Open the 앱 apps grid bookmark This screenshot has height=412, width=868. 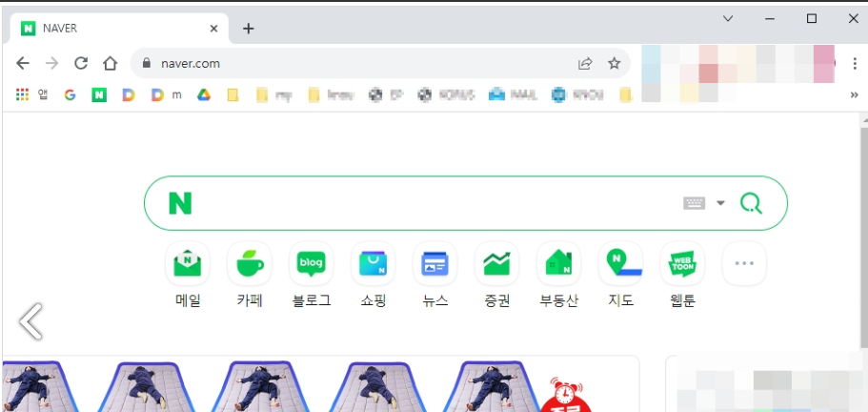click(x=31, y=95)
